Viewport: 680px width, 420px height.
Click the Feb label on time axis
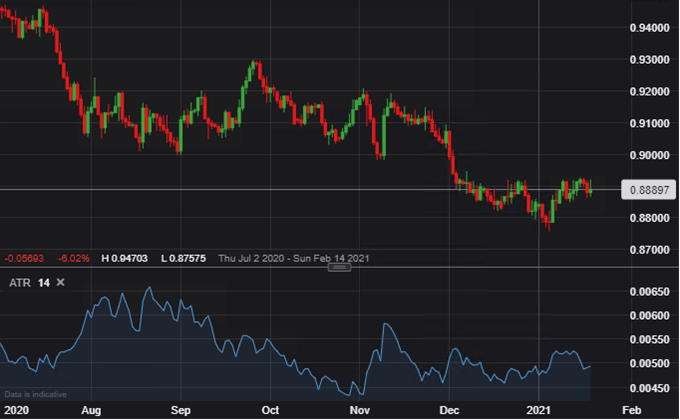pyautogui.click(x=631, y=410)
